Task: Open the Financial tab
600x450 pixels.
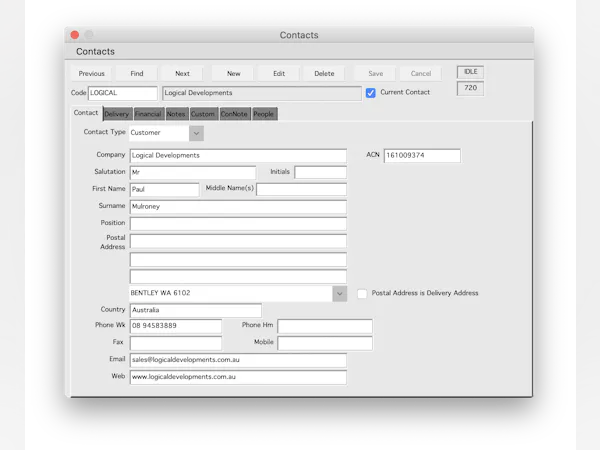Action: pos(149,114)
